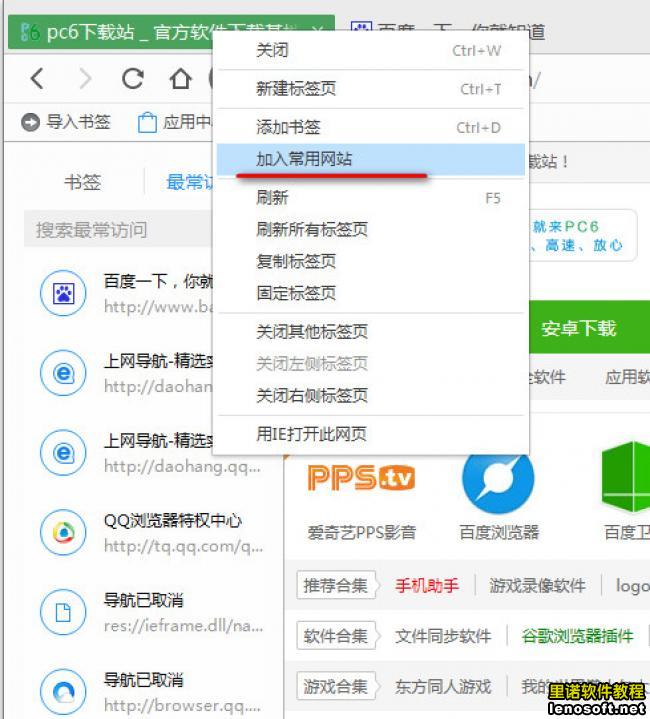Click the 导入书签 arrow icon
Viewport: 650px width, 719px height.
30,122
